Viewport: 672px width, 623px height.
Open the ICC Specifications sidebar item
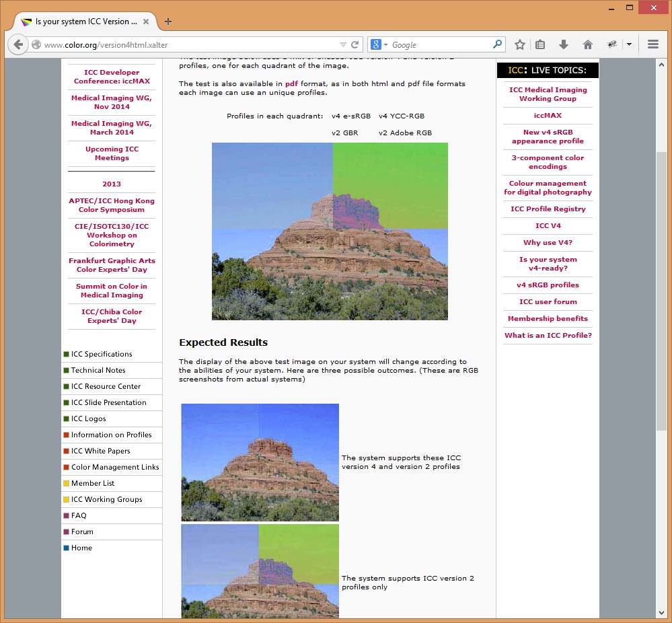[x=102, y=354]
